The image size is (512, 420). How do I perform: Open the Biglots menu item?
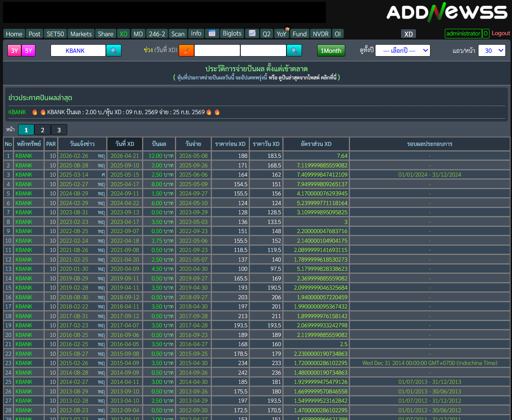click(x=232, y=34)
